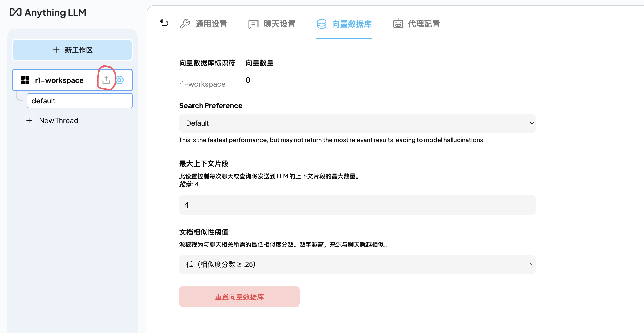Click the wrench icon for general settings
The image size is (644, 333).
pyautogui.click(x=185, y=24)
